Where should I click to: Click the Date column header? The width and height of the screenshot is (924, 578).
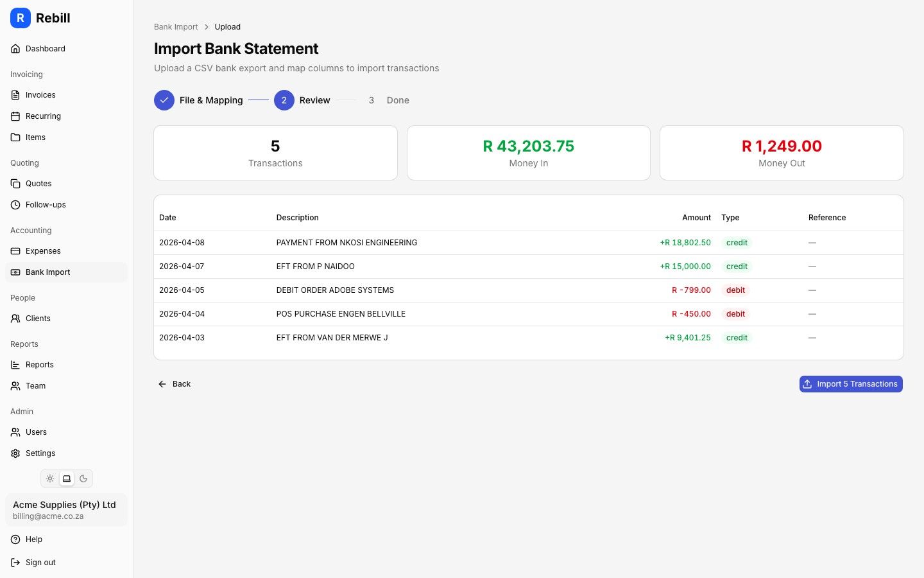coord(167,218)
